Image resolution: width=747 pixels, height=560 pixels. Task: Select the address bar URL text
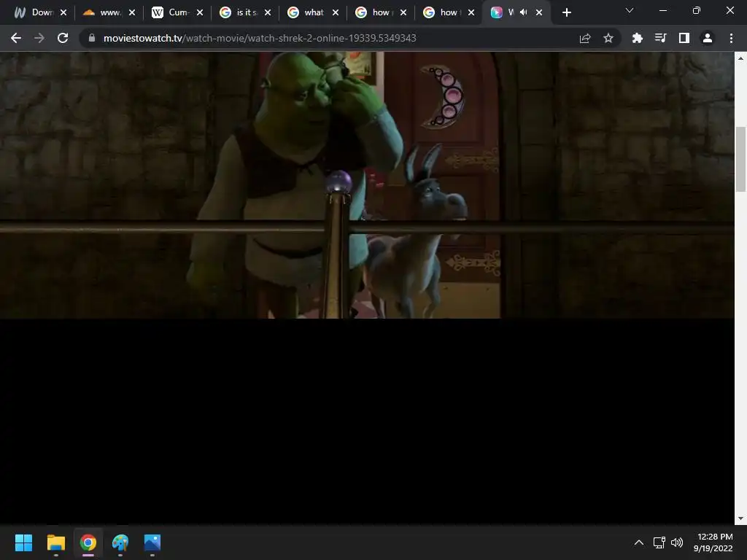click(260, 38)
